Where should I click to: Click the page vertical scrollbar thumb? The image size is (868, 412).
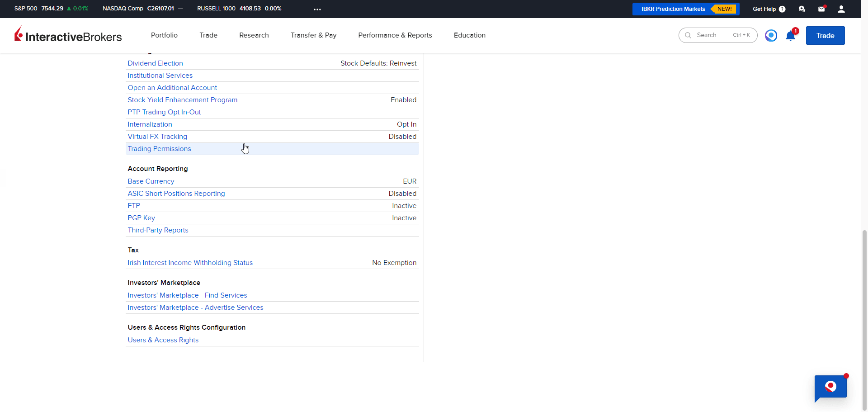[x=864, y=320]
